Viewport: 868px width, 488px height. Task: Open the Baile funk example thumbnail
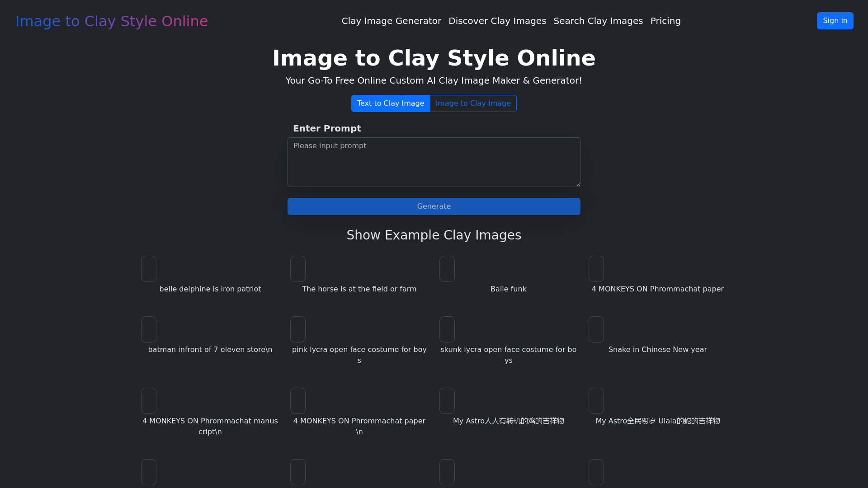(447, 269)
